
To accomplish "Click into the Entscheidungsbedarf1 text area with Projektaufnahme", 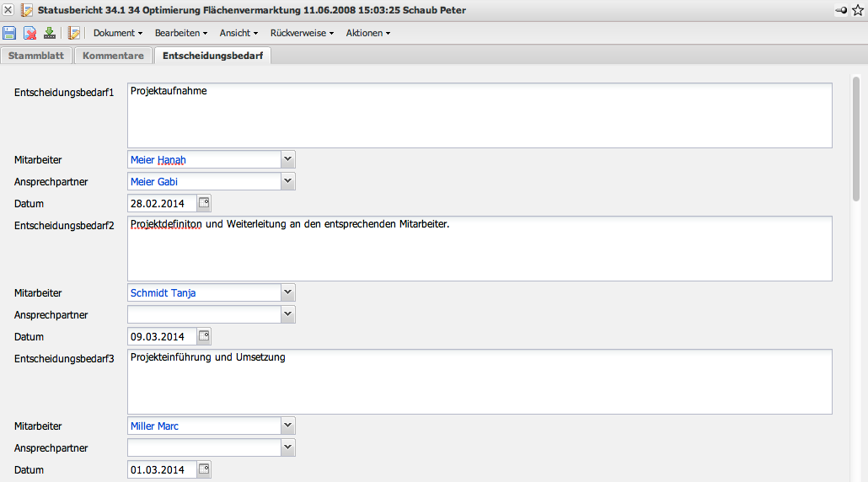I will click(x=479, y=115).
